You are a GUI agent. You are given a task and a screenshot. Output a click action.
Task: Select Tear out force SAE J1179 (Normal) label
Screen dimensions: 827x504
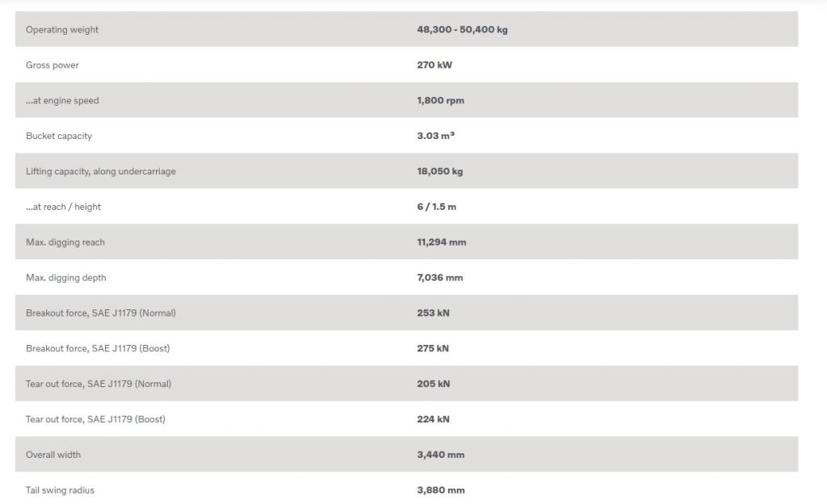99,384
